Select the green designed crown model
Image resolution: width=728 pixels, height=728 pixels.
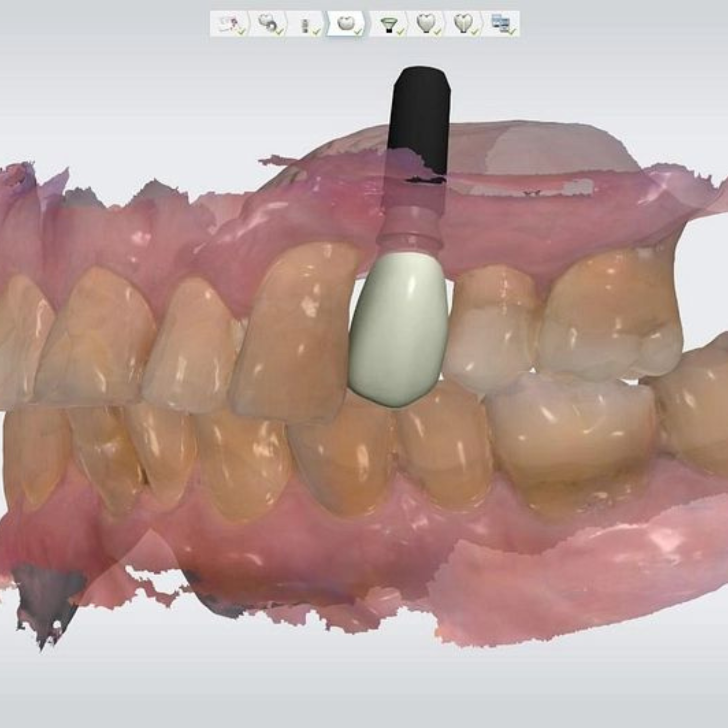pyautogui.click(x=398, y=330)
